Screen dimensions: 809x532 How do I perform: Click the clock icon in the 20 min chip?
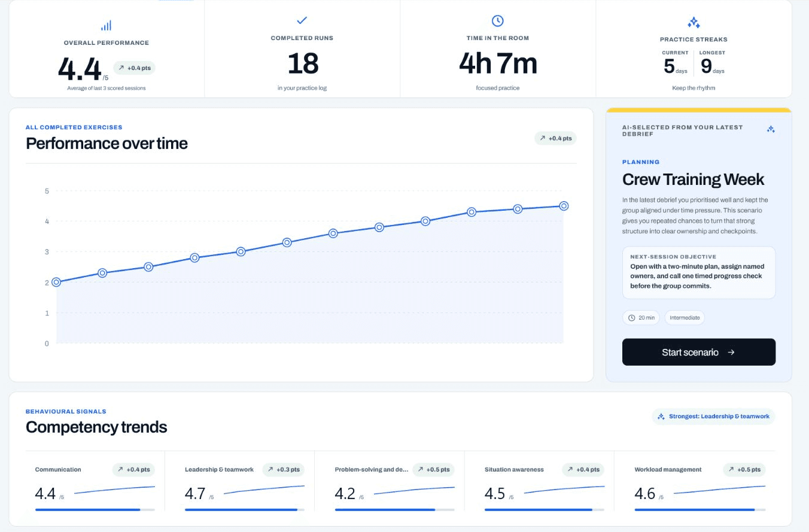pyautogui.click(x=632, y=318)
